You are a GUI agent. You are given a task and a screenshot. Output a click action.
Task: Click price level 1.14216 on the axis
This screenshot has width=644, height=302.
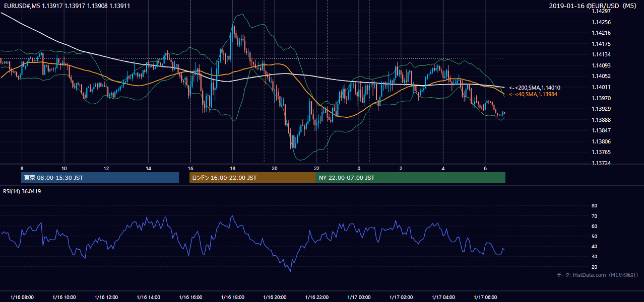pyautogui.click(x=601, y=33)
